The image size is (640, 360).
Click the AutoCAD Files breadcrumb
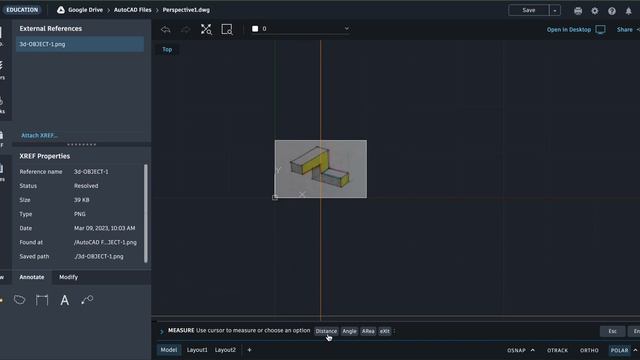132,10
